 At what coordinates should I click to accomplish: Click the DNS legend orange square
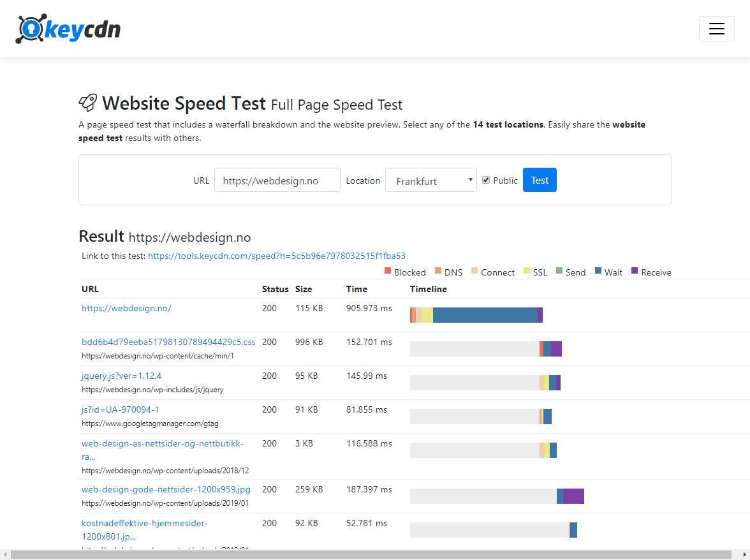click(x=438, y=271)
